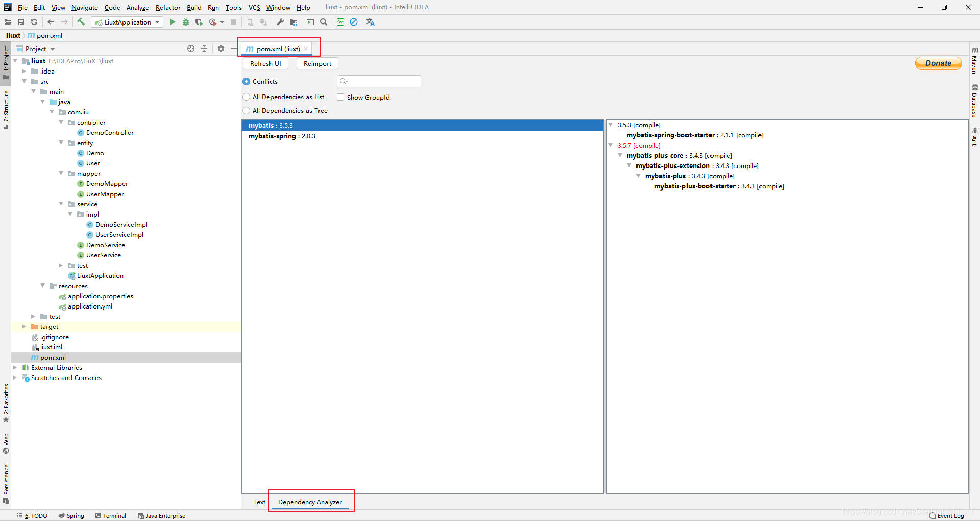980x521 pixels.
Task: Run LiuxtApplication with the green play icon
Action: tap(173, 22)
